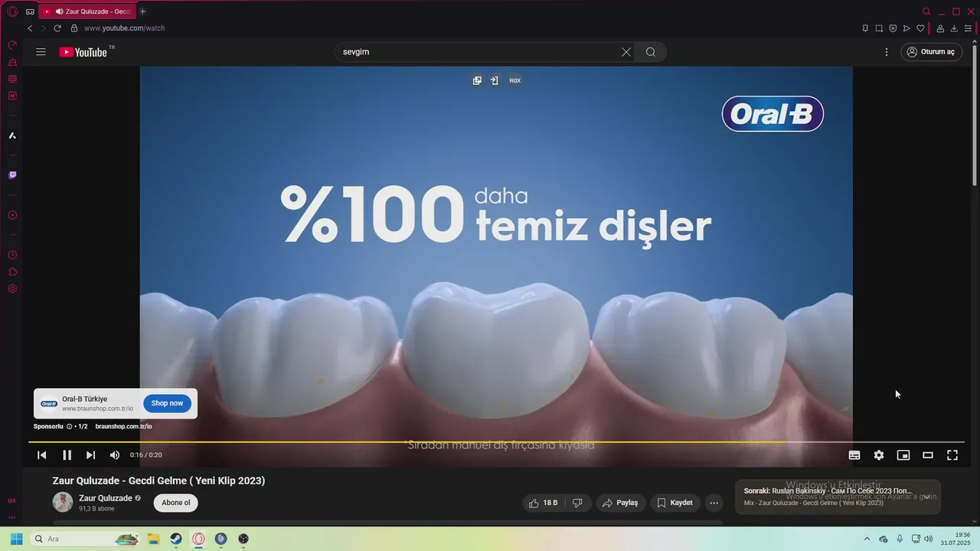Click the browser search tabs magnifier
980x551 pixels.
coord(926,11)
